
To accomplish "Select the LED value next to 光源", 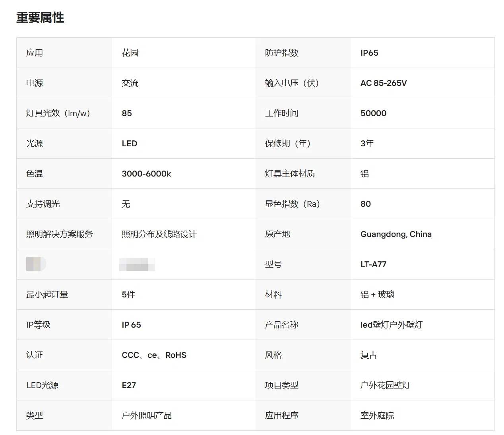I will (x=130, y=144).
